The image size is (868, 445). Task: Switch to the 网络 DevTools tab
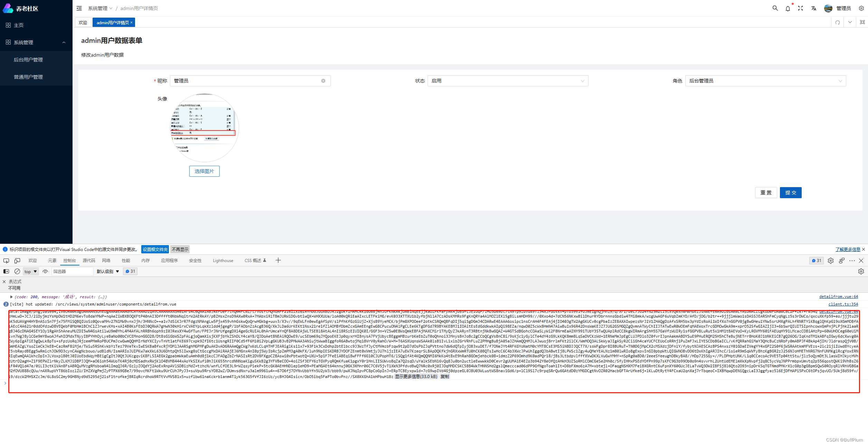(x=106, y=260)
